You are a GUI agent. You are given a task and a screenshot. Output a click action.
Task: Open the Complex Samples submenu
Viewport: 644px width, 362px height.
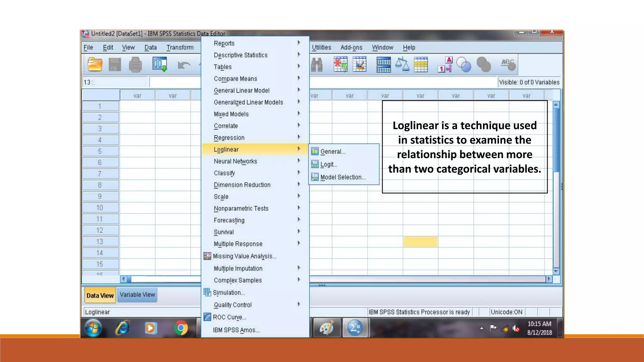click(x=255, y=280)
